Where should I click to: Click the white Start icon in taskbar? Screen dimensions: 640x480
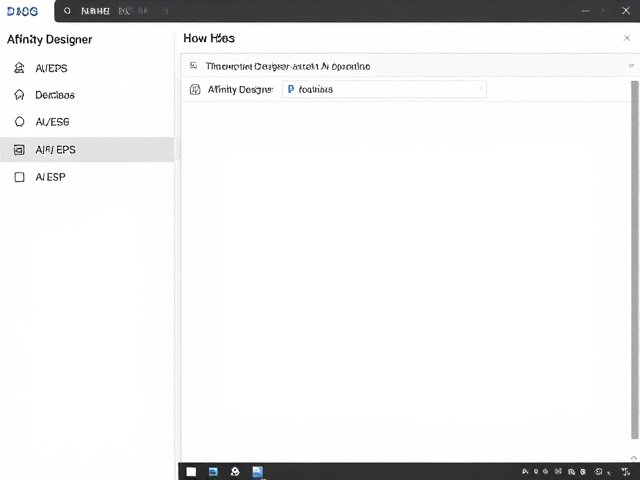[191, 472]
